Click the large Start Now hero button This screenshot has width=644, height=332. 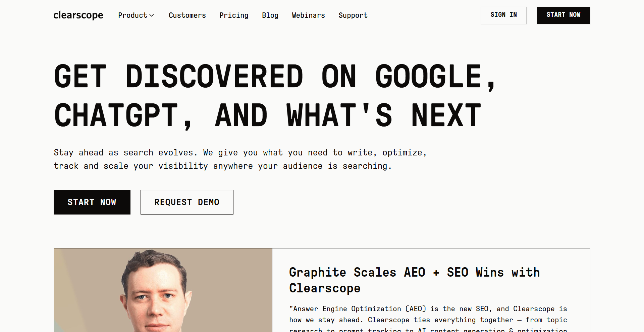click(x=92, y=202)
